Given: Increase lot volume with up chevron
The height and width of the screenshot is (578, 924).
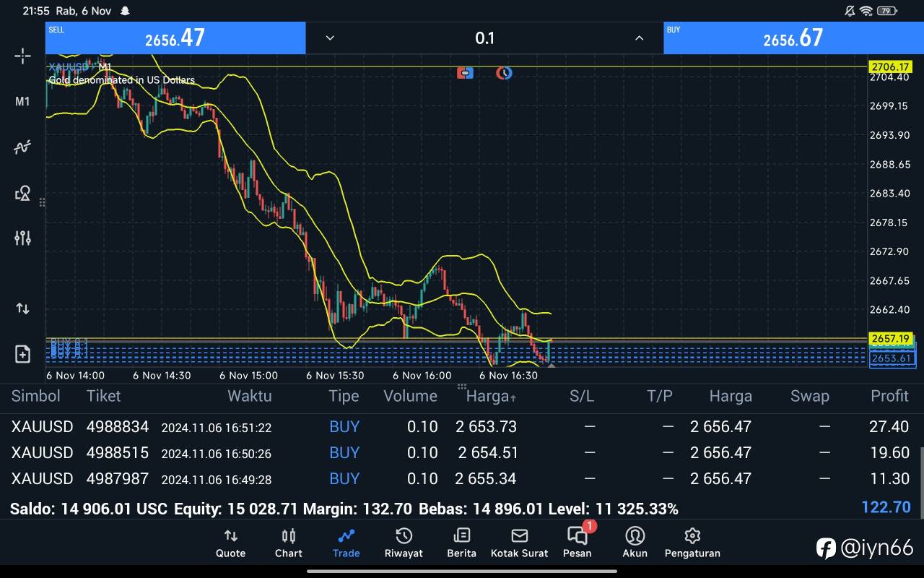Looking at the screenshot, I should [639, 38].
